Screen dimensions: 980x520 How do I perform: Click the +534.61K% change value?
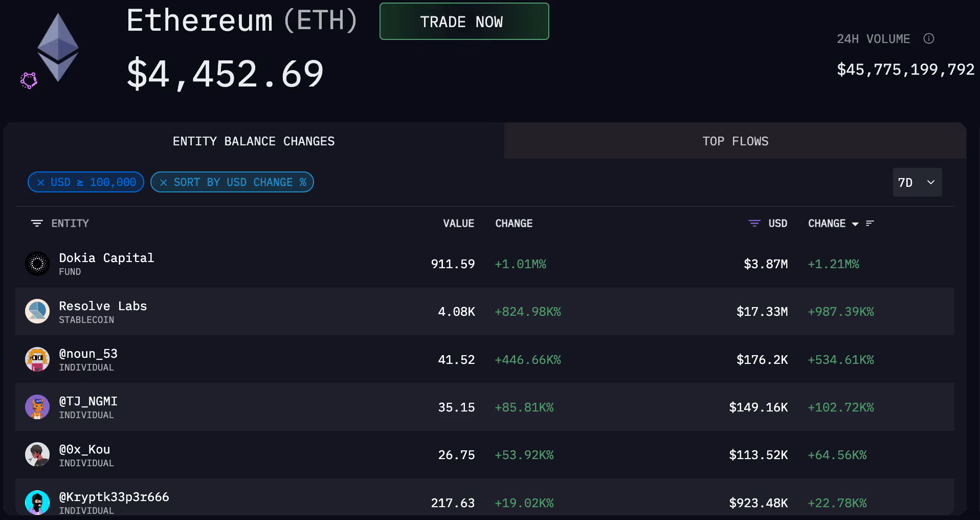[840, 360]
